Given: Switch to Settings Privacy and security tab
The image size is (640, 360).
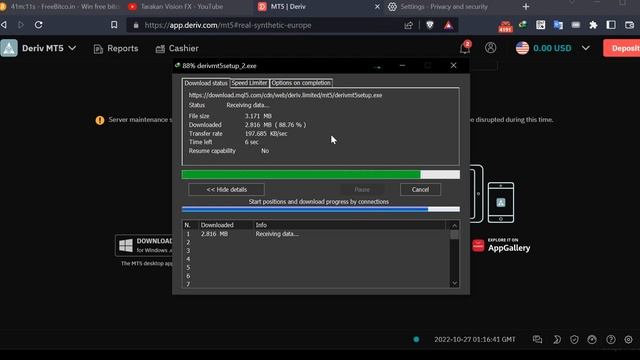Looking at the screenshot, I should (x=443, y=7).
